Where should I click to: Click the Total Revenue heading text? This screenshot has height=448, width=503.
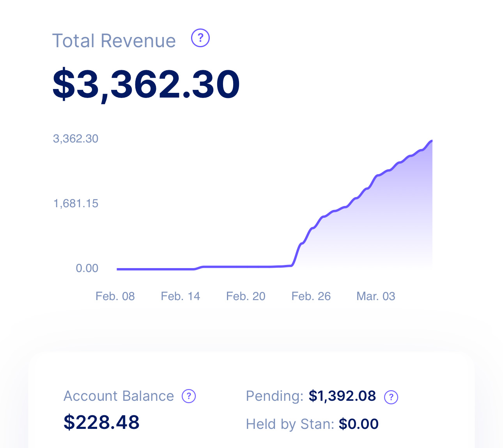114,41
